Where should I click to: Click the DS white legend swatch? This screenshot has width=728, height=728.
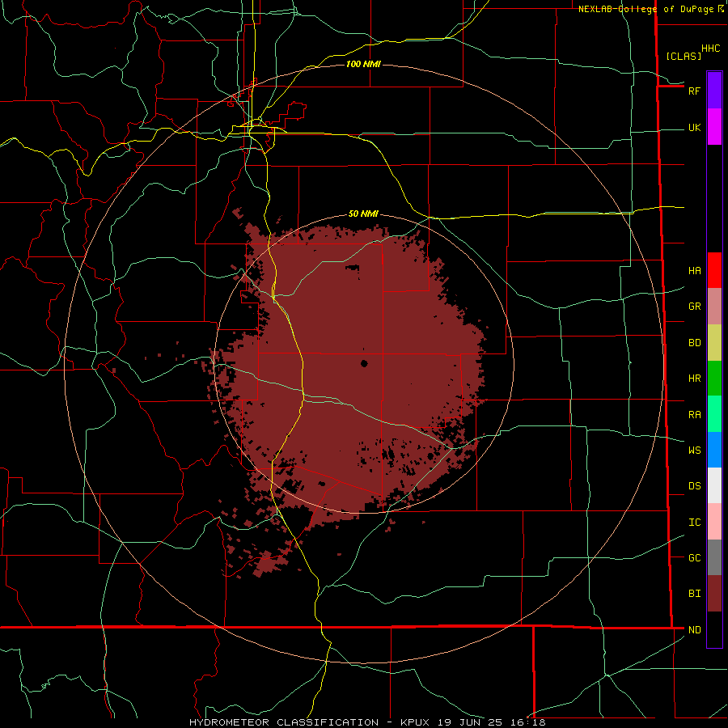[x=714, y=485]
